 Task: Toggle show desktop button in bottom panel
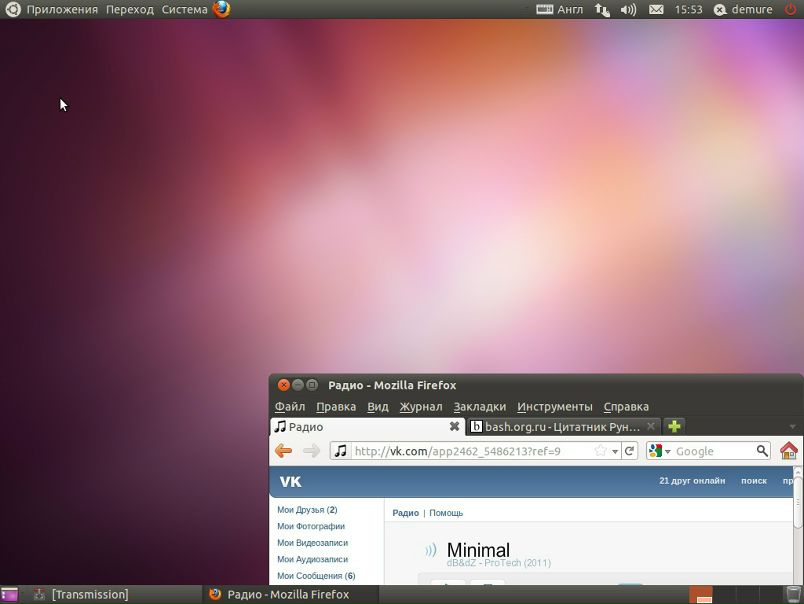[9, 594]
